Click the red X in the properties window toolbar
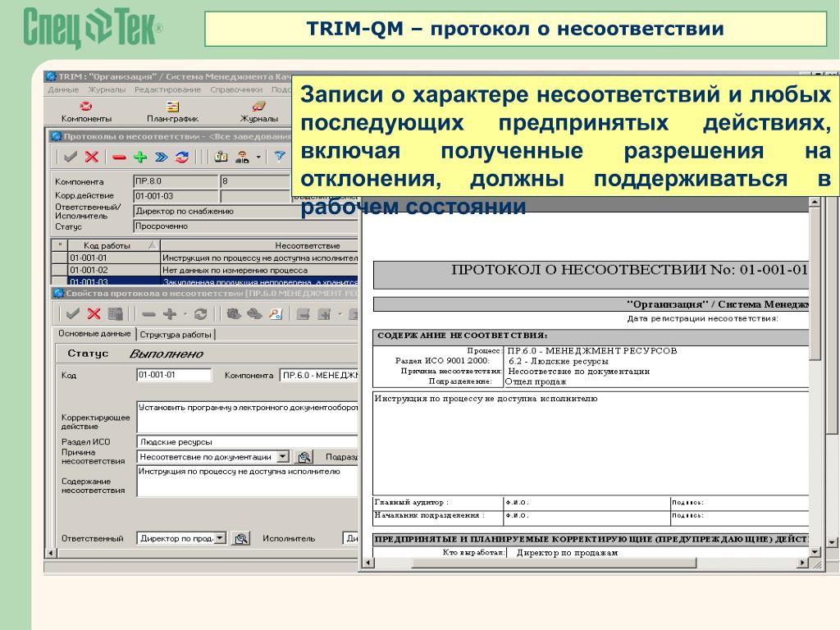Viewport: 840px width, 630px height. click(94, 314)
